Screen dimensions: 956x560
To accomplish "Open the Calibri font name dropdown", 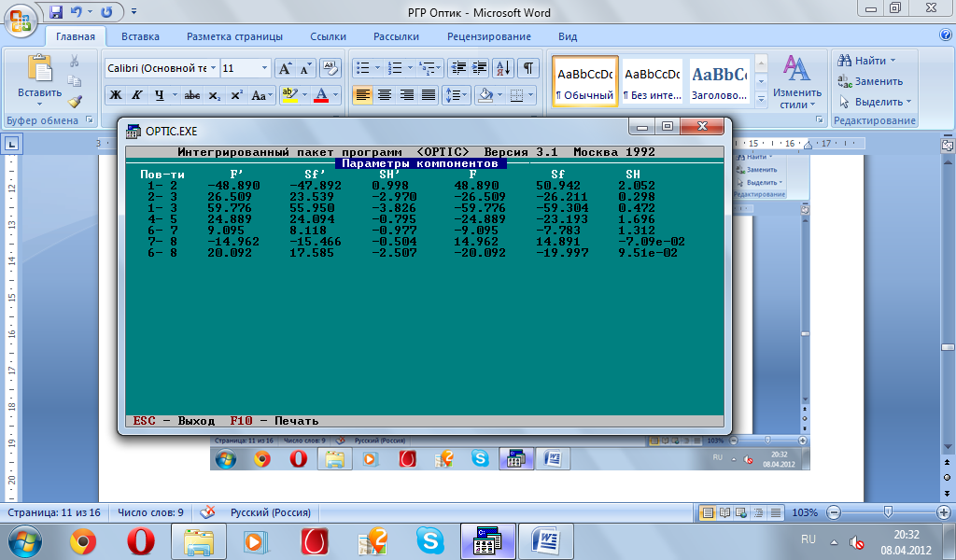I will tap(214, 67).
